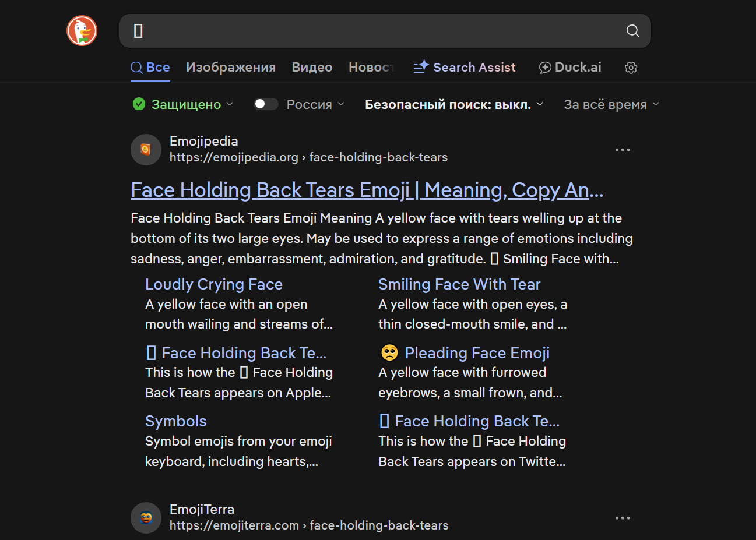The height and width of the screenshot is (540, 756).
Task: Click the EmojiTerra site favicon
Action: tap(146, 518)
